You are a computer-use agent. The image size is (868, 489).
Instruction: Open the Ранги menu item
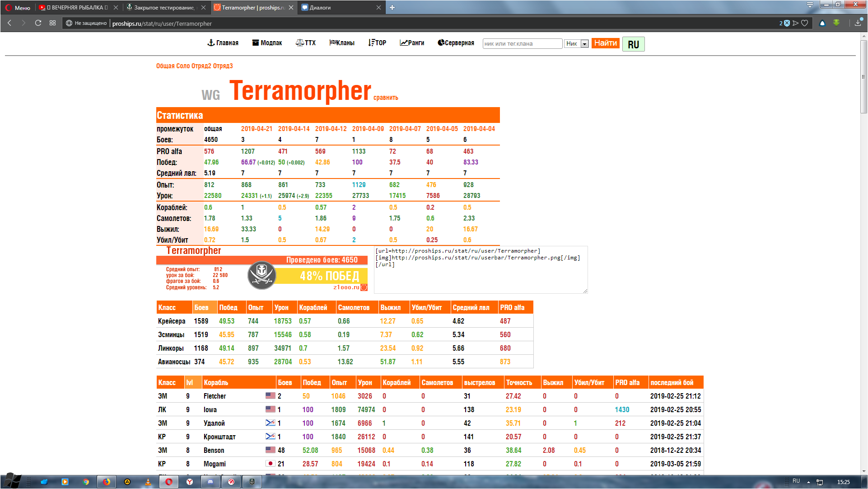pyautogui.click(x=412, y=43)
